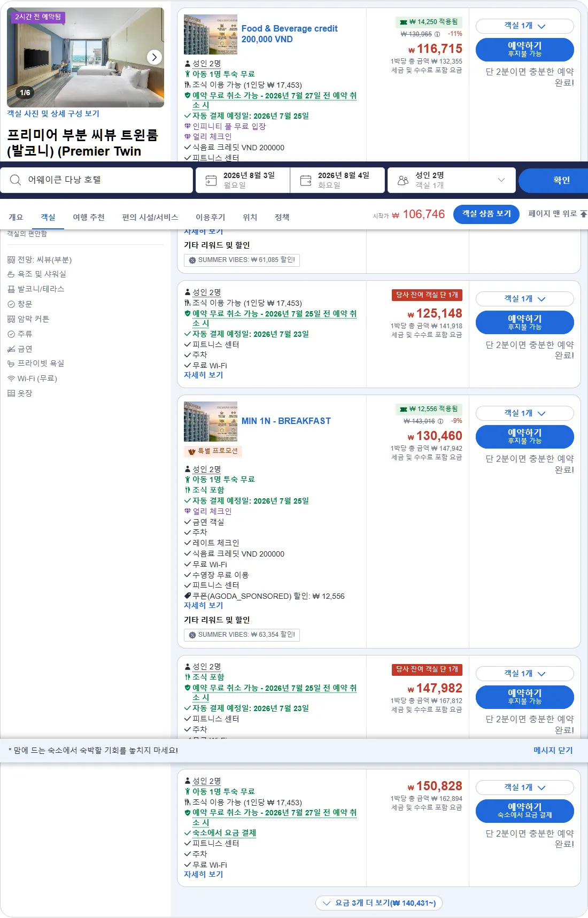The image size is (588, 918).
Task: Expand the 성인 2명 guests selector
Action: tap(451, 180)
